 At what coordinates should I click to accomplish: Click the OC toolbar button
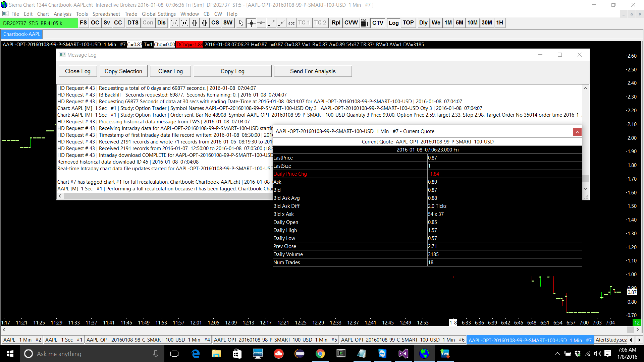pos(95,23)
